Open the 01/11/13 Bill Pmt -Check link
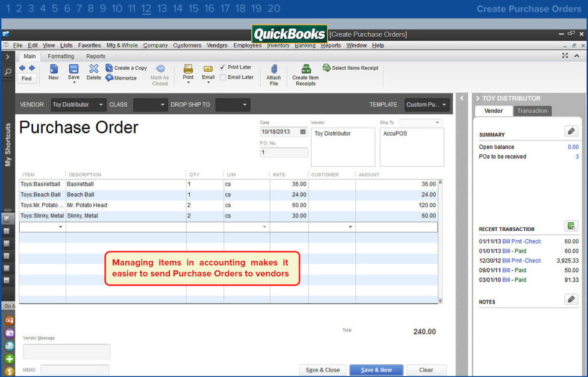Image resolution: width=588 pixels, height=377 pixels. 521,241
